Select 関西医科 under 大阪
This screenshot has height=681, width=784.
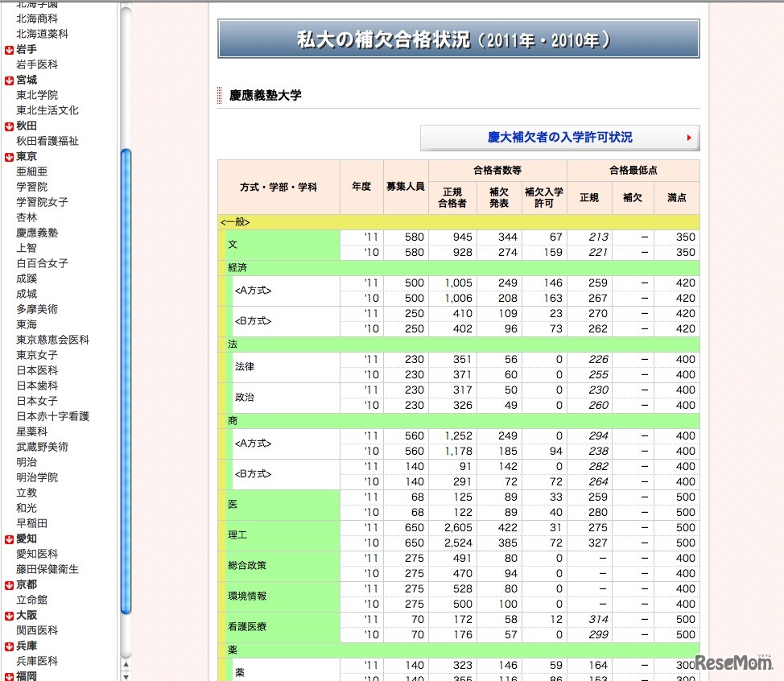point(34,630)
